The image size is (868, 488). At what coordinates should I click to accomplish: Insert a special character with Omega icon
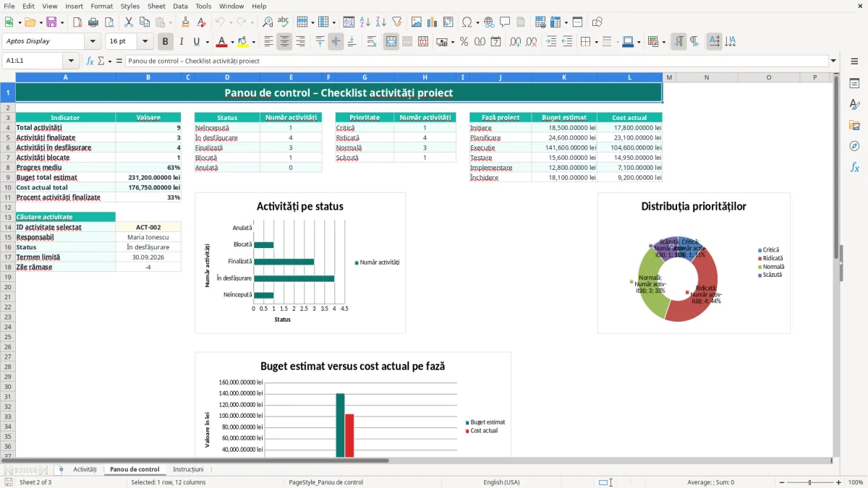[467, 22]
